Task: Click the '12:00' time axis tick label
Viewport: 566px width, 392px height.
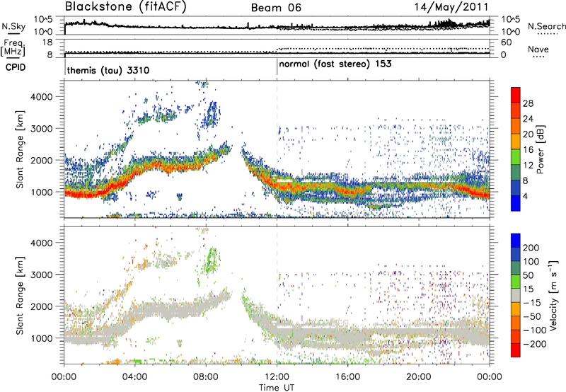Action: (277, 377)
